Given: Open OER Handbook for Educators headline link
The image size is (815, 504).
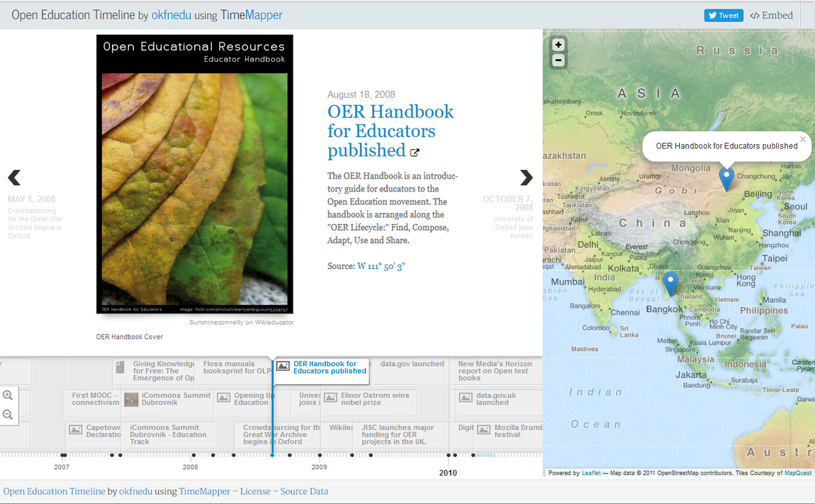Looking at the screenshot, I should [391, 130].
